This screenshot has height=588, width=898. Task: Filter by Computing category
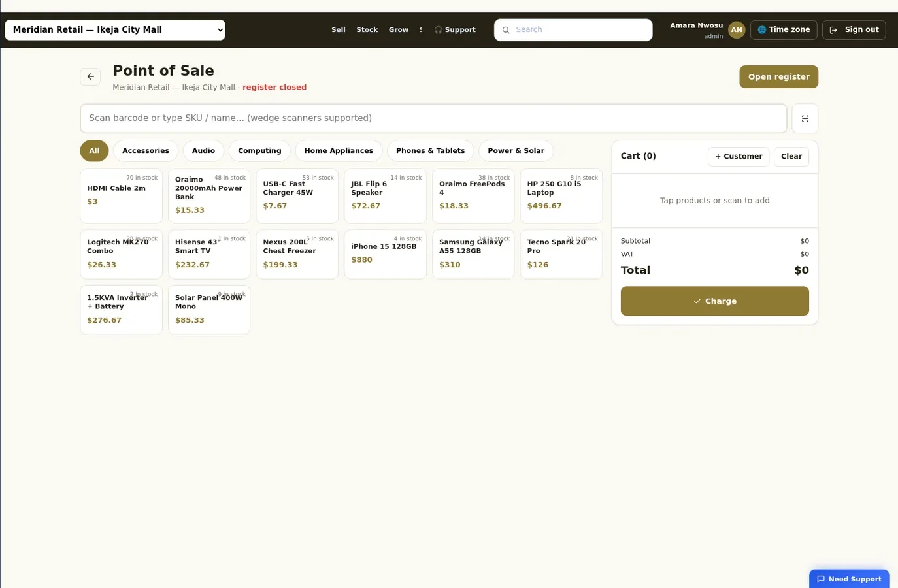click(x=259, y=151)
